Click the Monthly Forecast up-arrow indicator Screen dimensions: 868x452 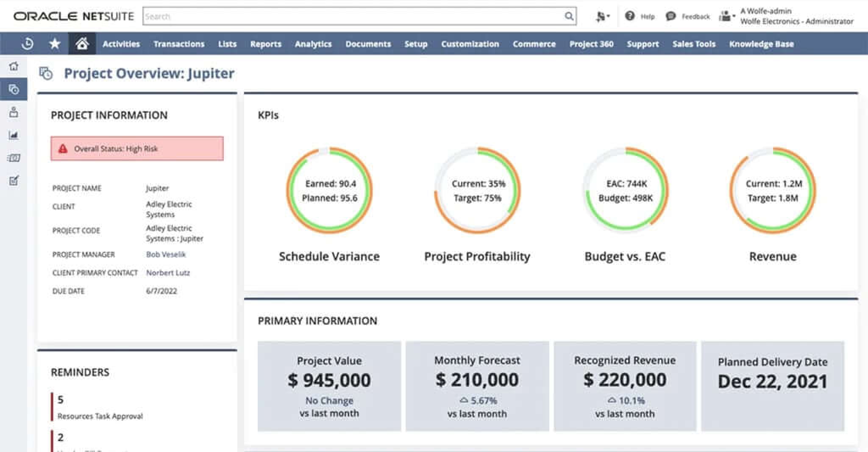point(464,400)
